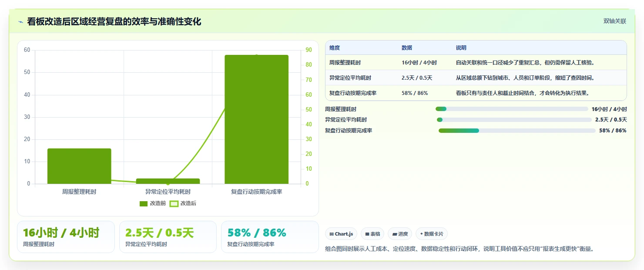Click the 双轴关联 label in the header
Viewport: 644px width, 270px height.
[x=614, y=21]
